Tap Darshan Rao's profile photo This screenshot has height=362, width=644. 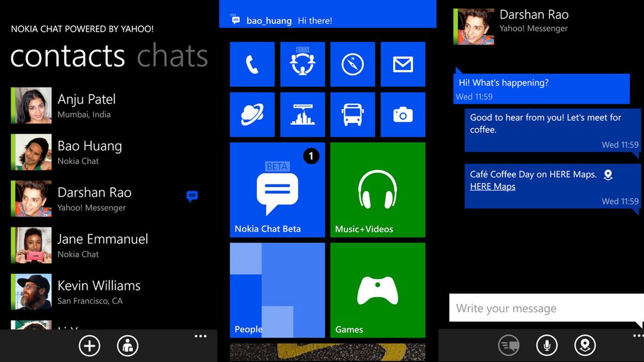(x=473, y=25)
